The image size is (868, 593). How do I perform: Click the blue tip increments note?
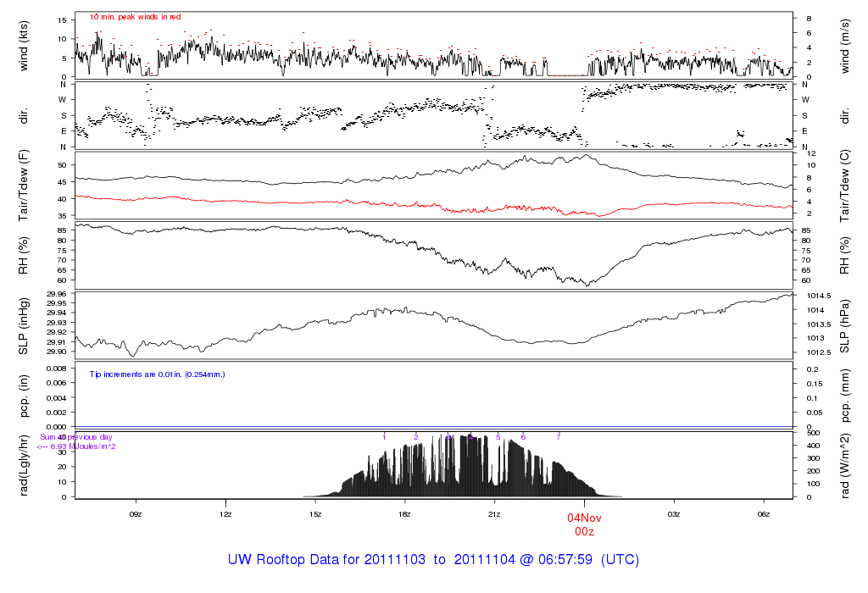click(x=157, y=374)
